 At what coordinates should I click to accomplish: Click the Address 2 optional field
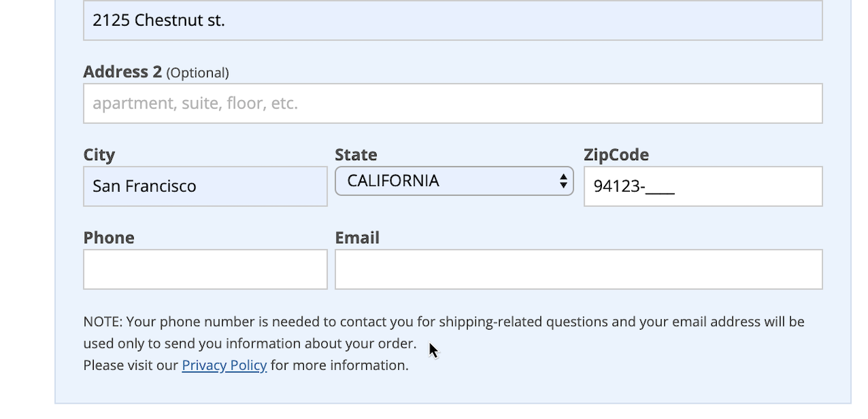[452, 102]
